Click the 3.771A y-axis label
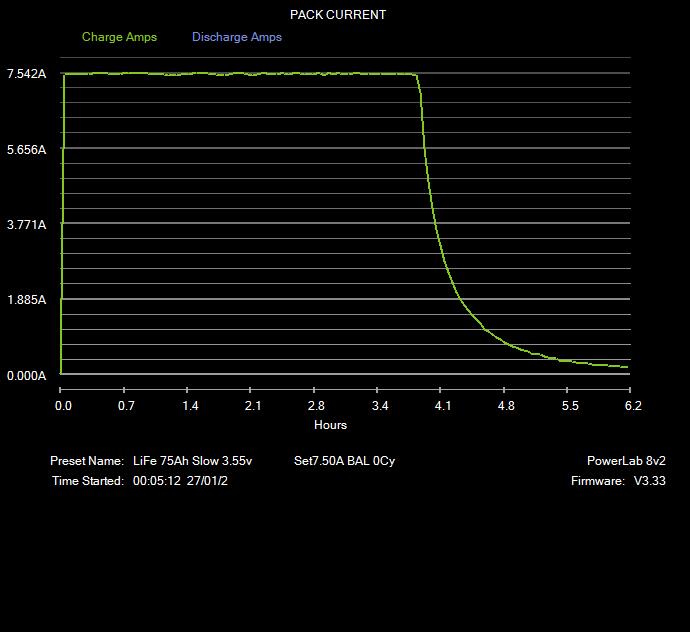This screenshot has width=690, height=632. point(26,225)
